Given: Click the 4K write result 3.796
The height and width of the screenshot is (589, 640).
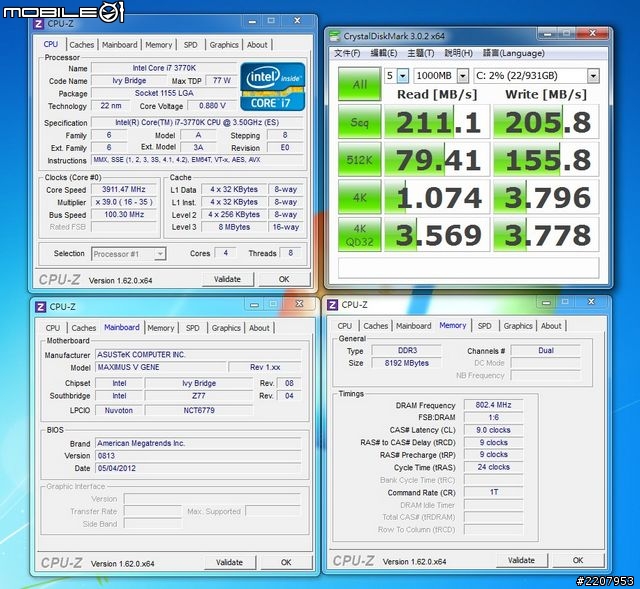Looking at the screenshot, I should point(546,197).
